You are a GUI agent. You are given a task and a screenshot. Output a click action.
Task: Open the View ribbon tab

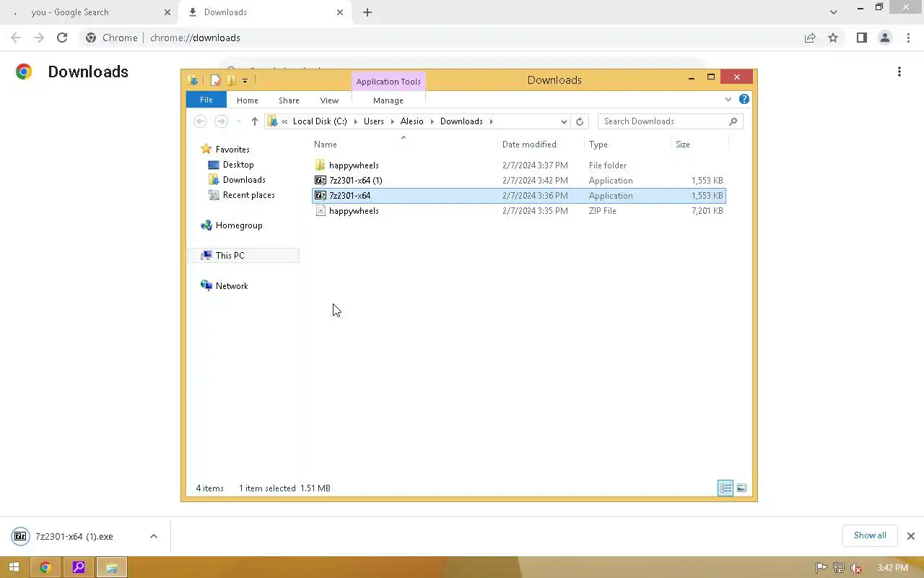(329, 100)
